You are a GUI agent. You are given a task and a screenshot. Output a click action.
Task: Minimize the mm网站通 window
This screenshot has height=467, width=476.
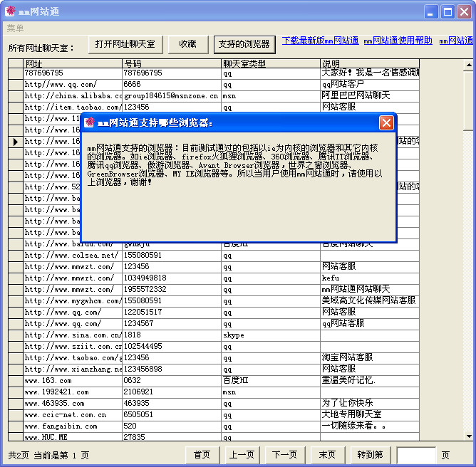(x=431, y=12)
